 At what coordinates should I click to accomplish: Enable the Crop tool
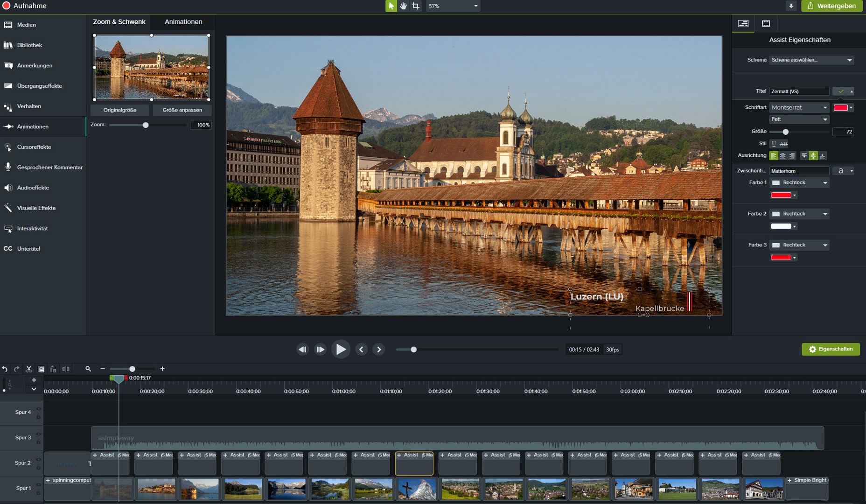(x=415, y=6)
